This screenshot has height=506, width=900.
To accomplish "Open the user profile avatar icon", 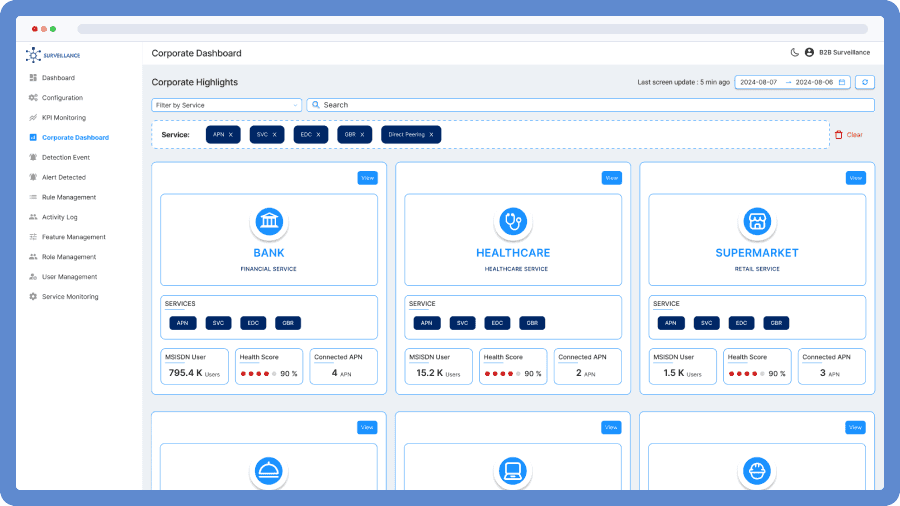I will tap(809, 52).
